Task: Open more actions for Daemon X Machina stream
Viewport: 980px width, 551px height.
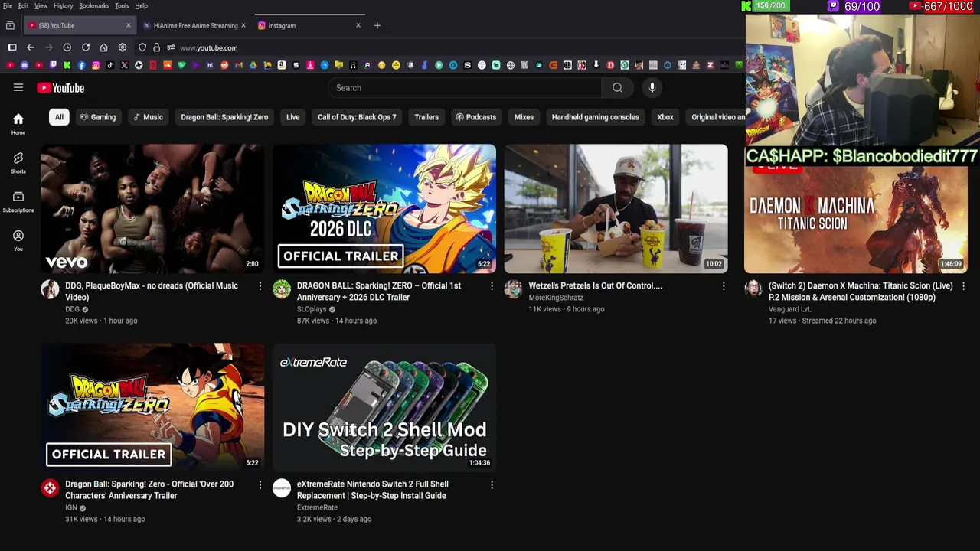Action: click(963, 286)
